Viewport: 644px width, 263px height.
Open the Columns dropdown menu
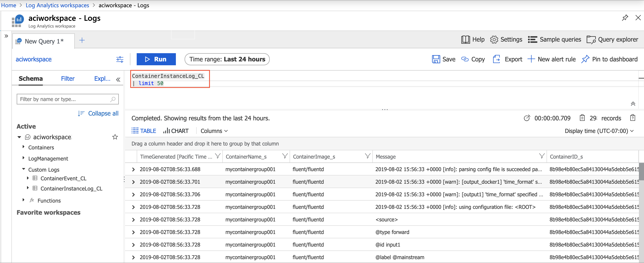(x=213, y=131)
